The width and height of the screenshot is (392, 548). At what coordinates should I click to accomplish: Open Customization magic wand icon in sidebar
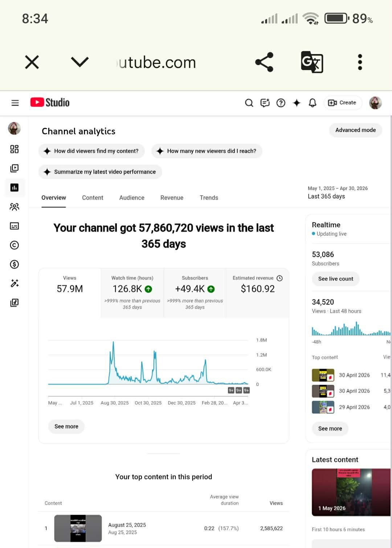click(x=15, y=283)
